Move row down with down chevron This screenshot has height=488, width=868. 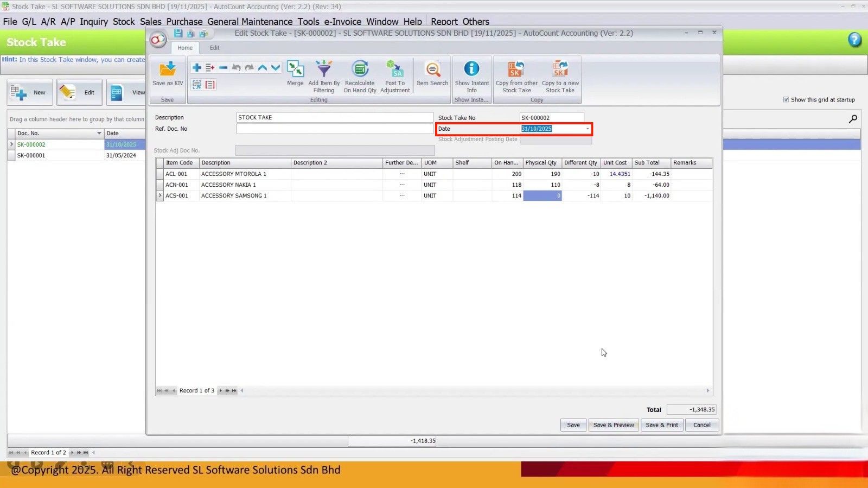coord(276,68)
